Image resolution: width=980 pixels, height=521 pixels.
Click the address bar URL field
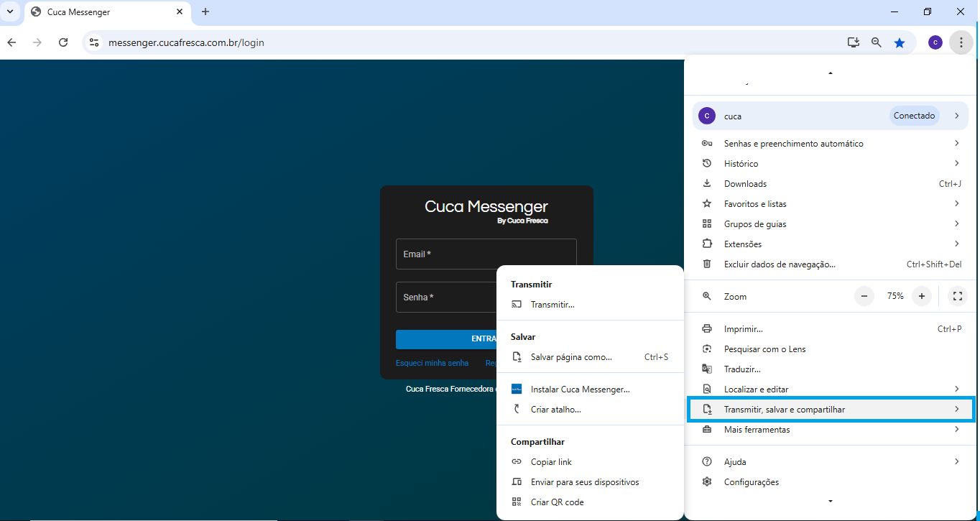click(460, 42)
